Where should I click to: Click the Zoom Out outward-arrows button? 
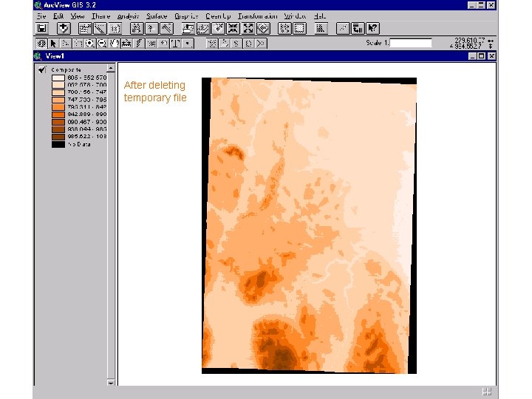point(248,28)
